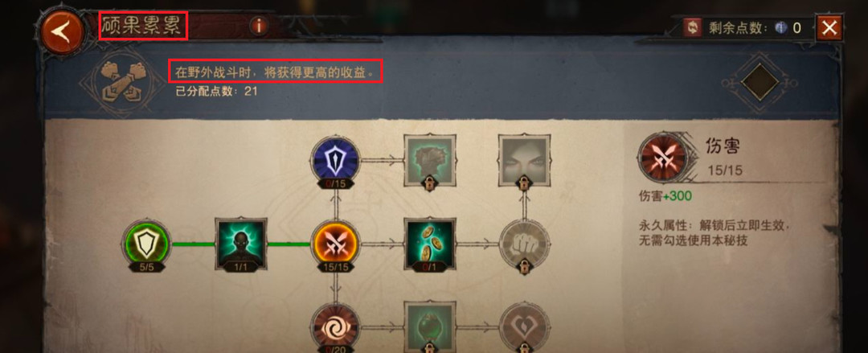Click the locked heart skill node
The image size is (868, 353).
click(524, 326)
